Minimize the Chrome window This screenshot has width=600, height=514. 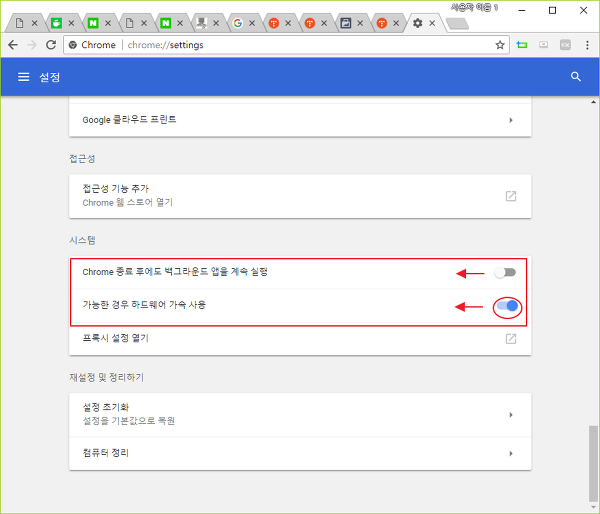tap(521, 10)
